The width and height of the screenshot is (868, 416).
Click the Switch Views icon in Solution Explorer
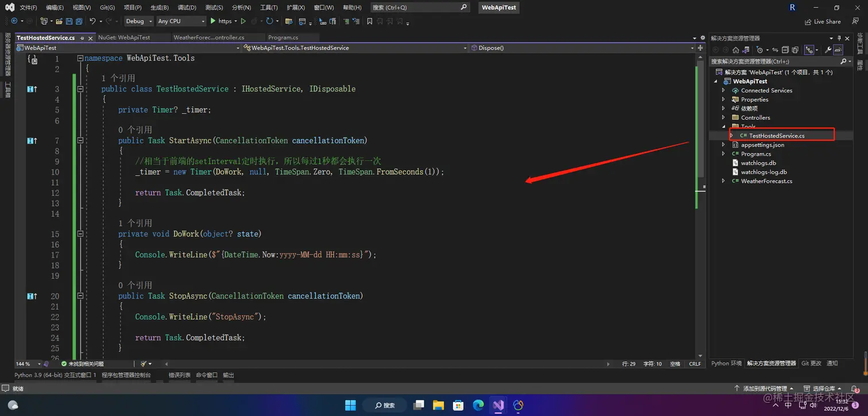click(x=746, y=50)
